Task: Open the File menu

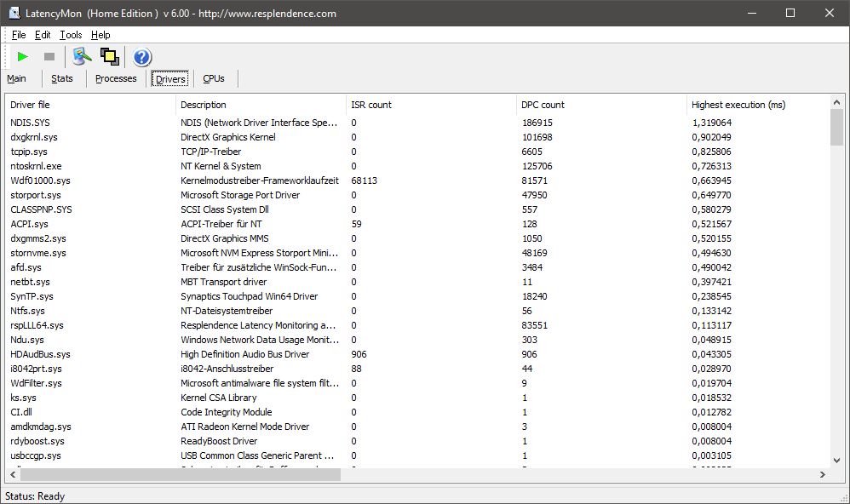Action: pos(19,35)
